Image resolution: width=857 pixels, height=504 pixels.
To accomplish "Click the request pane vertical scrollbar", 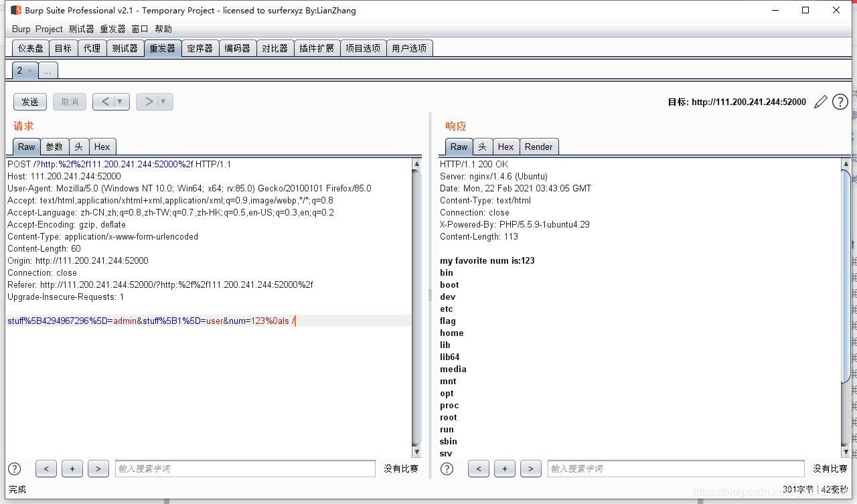I will 416,308.
